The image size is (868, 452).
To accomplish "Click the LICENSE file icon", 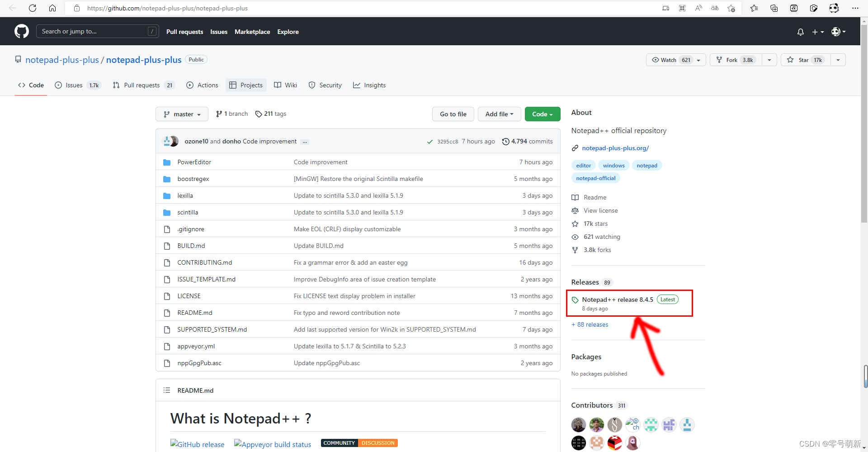I will point(167,296).
